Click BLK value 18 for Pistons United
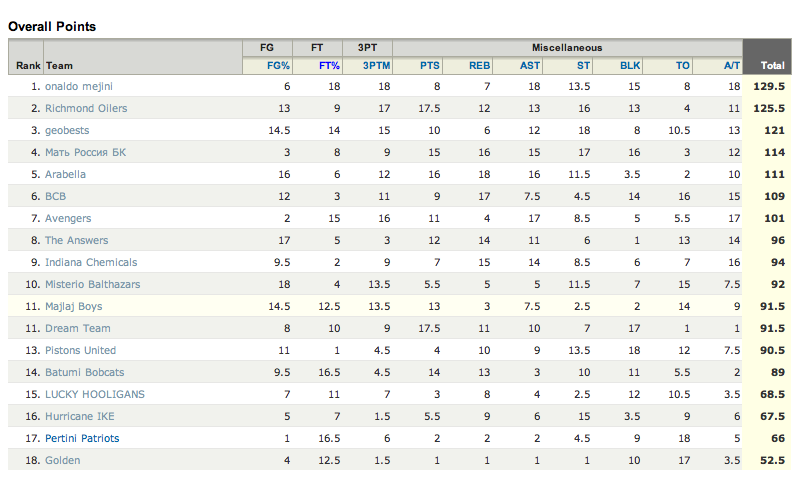This screenshot has width=796, height=477. [634, 350]
